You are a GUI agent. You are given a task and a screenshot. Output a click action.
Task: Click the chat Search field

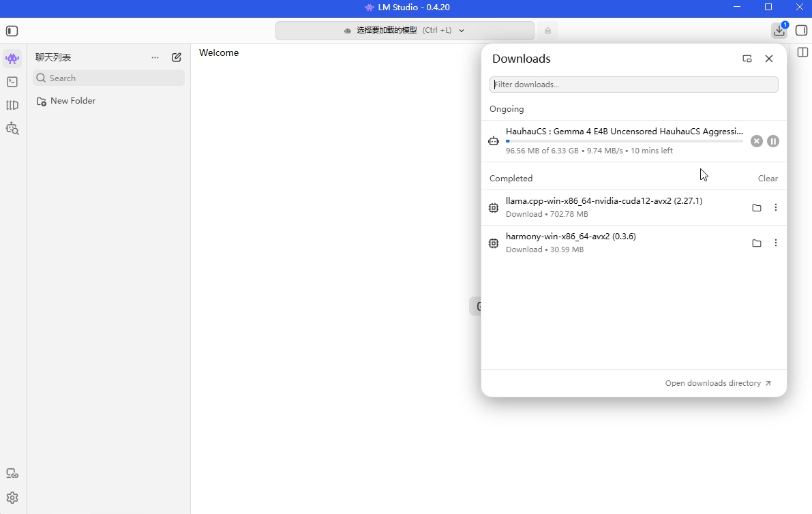point(109,78)
